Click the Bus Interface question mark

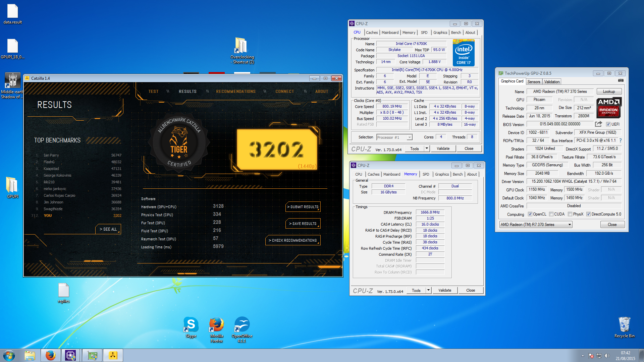coord(621,140)
